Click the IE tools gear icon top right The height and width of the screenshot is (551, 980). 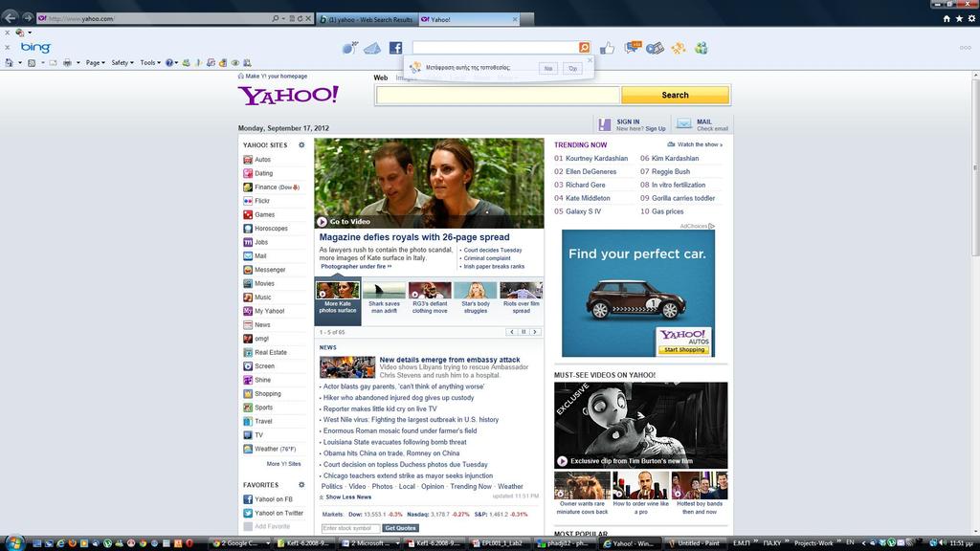tap(971, 19)
